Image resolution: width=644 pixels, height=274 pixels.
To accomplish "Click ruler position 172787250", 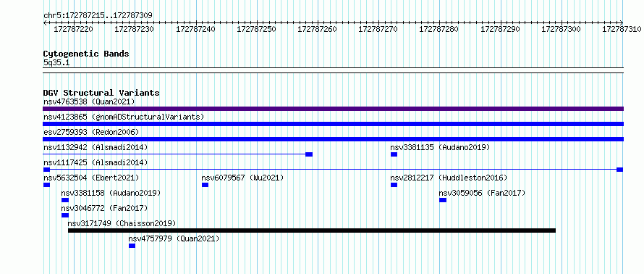I will [257, 29].
